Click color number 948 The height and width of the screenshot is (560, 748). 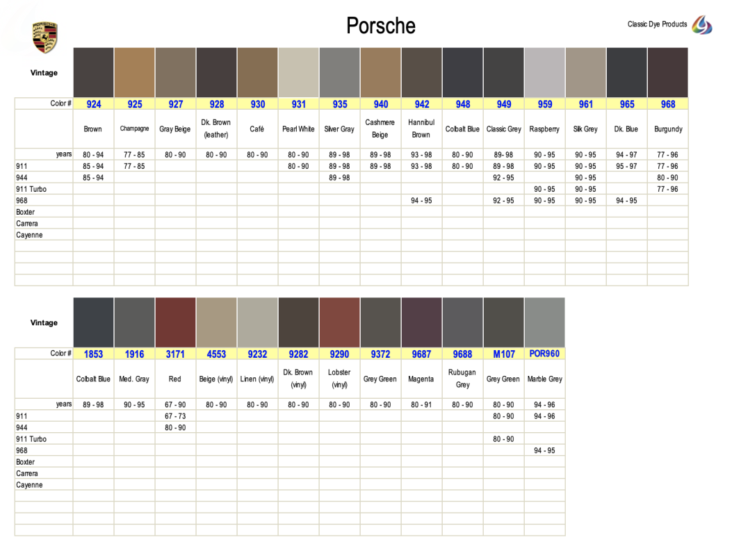(463, 104)
